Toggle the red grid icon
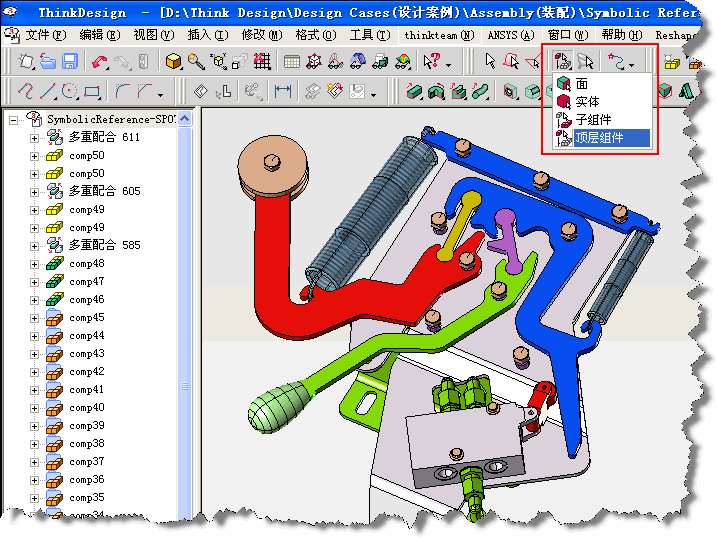Image resolution: width=717 pixels, height=538 pixels. click(262, 61)
